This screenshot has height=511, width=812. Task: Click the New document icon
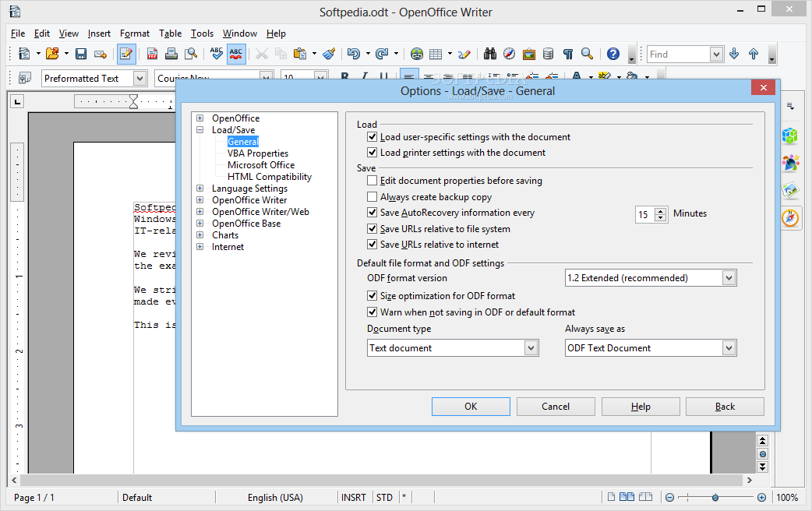[x=24, y=54]
